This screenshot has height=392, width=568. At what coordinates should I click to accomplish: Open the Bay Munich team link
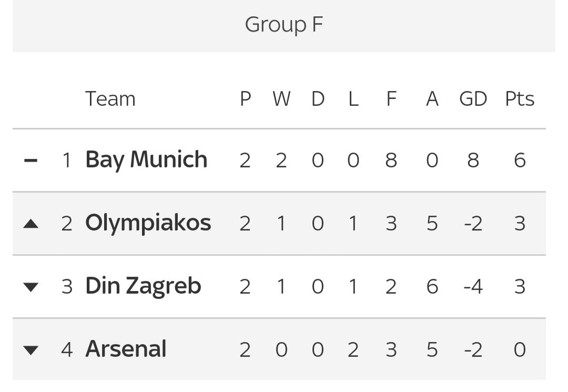[146, 160]
